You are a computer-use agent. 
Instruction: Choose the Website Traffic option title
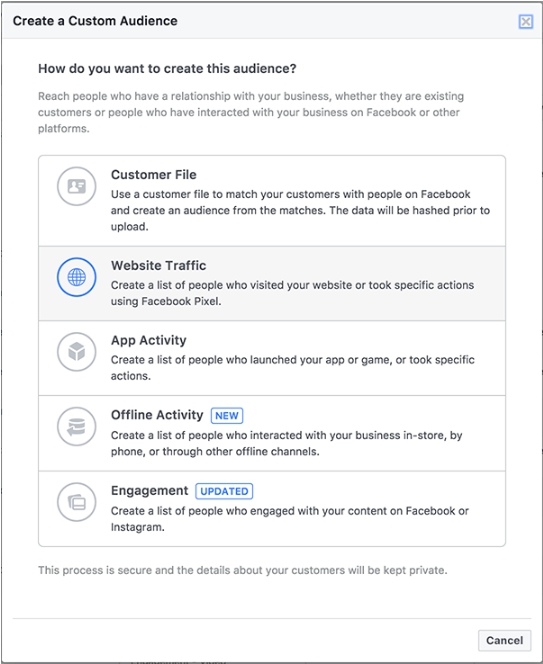[x=158, y=266]
